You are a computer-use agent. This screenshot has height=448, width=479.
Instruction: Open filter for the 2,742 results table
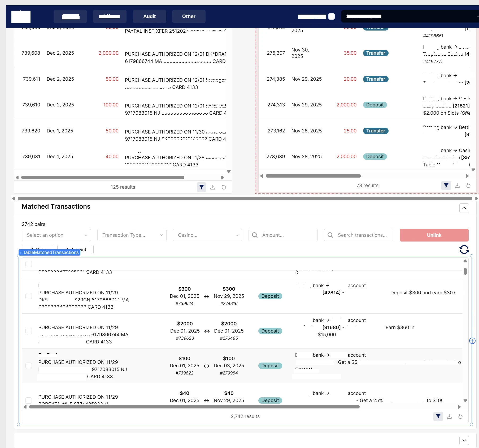pyautogui.click(x=438, y=416)
